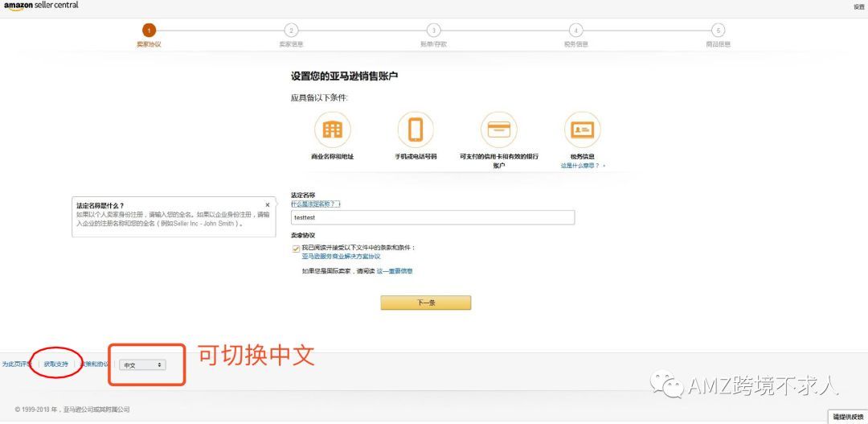Select step 3 账单/存款 circle
This screenshot has height=424, width=868.
pyautogui.click(x=433, y=31)
